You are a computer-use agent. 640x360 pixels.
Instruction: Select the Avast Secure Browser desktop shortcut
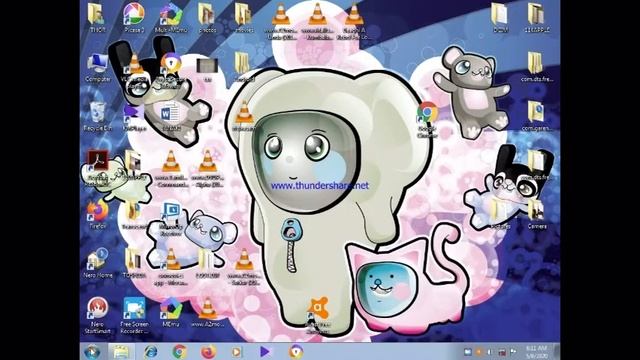click(171, 70)
